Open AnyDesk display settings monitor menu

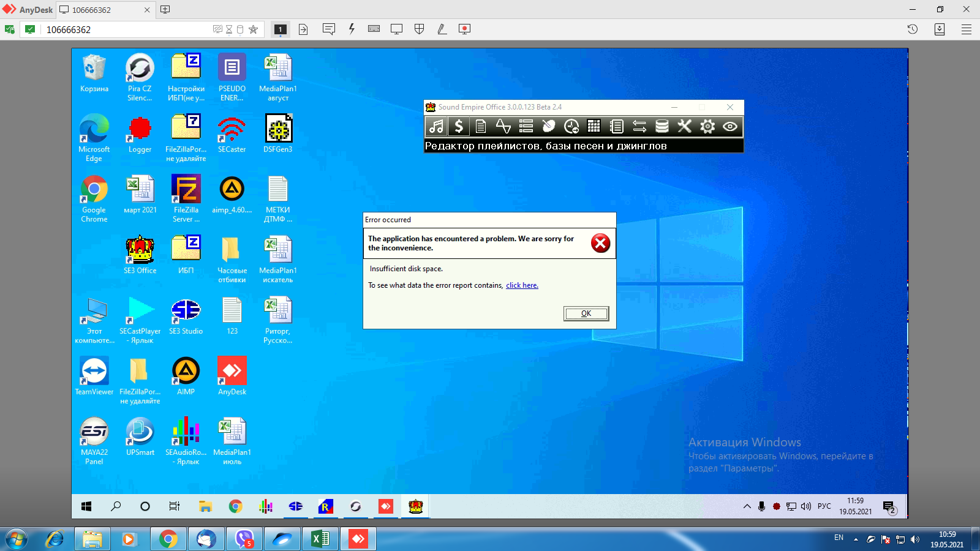(x=396, y=29)
